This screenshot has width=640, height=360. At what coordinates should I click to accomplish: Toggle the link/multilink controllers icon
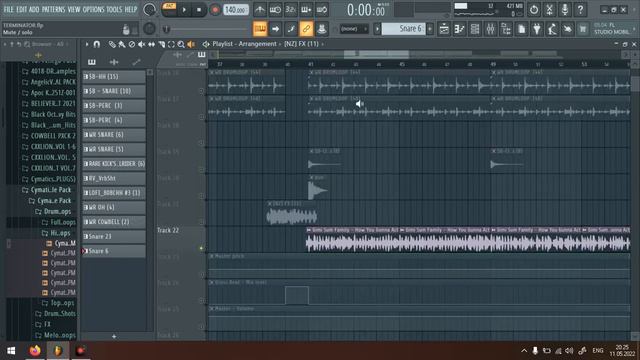[306, 29]
